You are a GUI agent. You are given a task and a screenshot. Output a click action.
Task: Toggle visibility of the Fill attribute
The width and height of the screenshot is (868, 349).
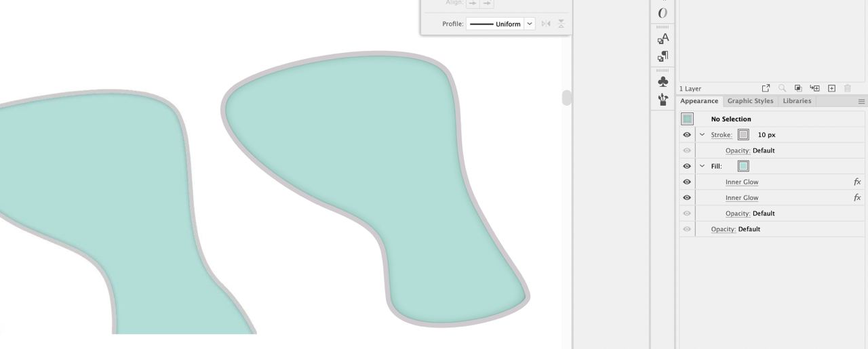click(x=687, y=166)
